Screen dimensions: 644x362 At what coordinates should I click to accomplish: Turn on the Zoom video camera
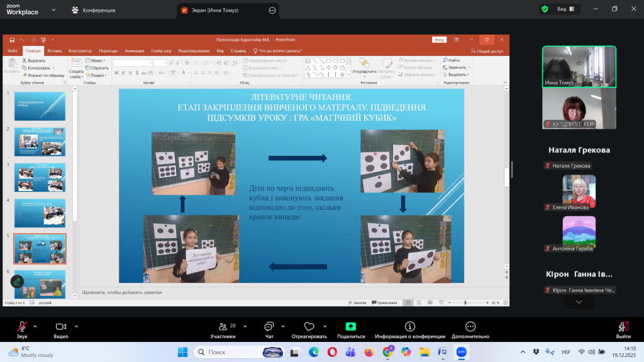[x=61, y=327]
